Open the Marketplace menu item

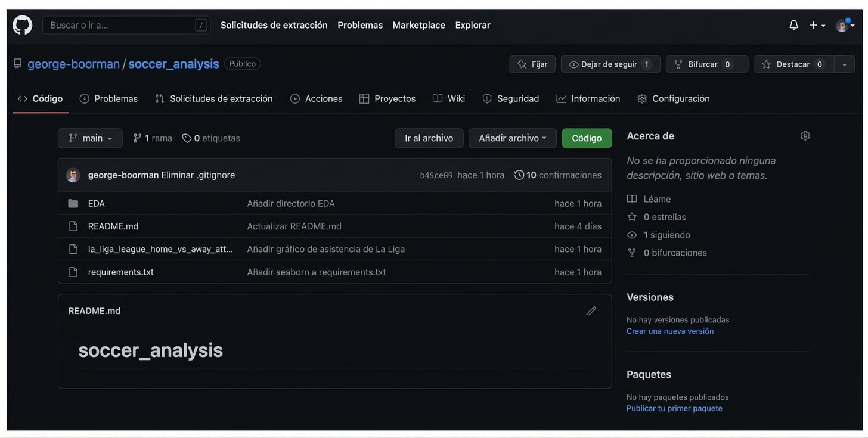(x=419, y=23)
